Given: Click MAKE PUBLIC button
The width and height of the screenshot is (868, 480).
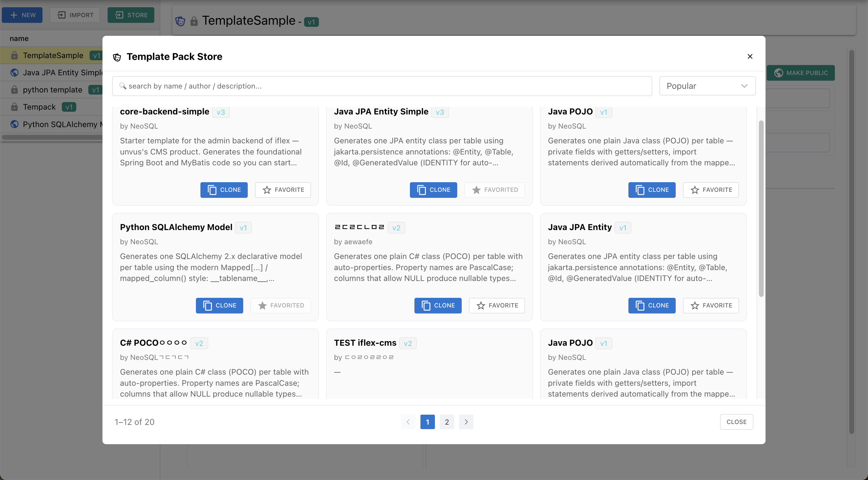Looking at the screenshot, I should [800, 73].
